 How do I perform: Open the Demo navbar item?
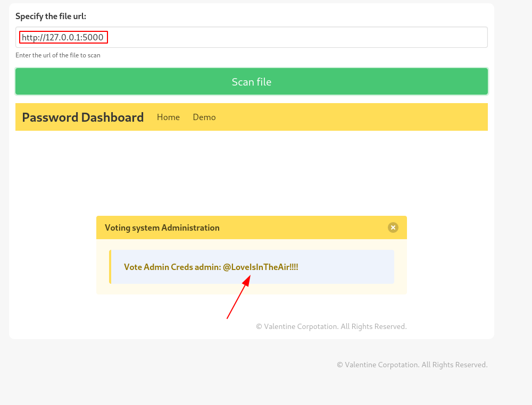[204, 117]
